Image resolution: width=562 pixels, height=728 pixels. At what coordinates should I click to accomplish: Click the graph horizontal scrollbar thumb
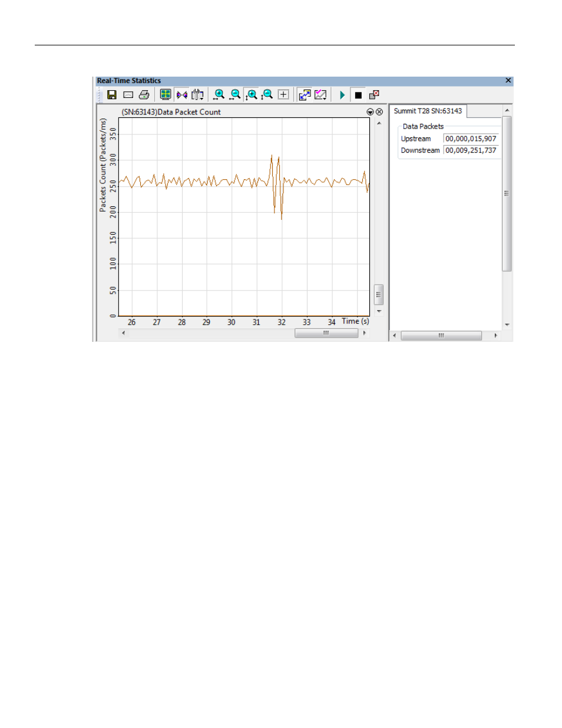[x=326, y=333]
